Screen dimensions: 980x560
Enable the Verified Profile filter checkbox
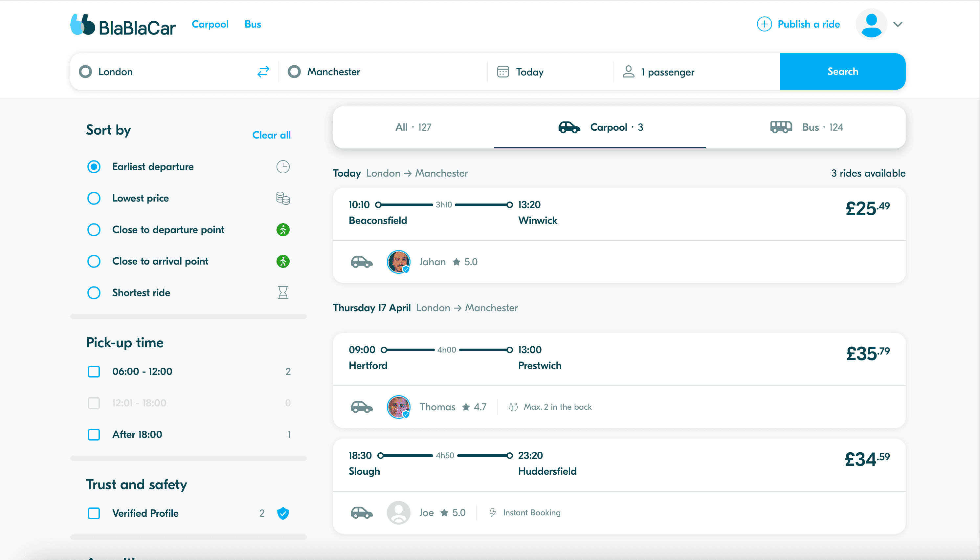94,513
